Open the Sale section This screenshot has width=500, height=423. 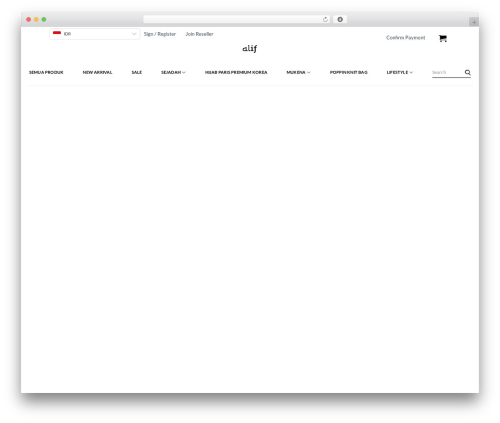point(137,72)
